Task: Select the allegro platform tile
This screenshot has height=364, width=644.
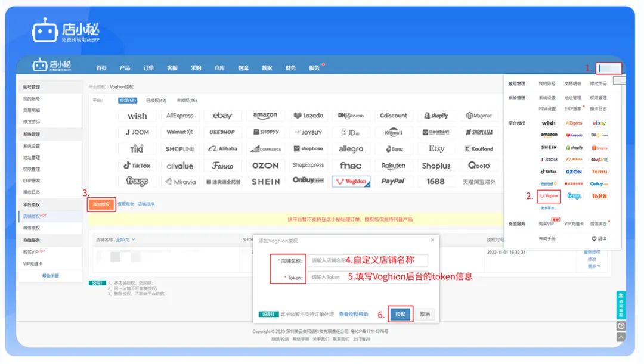Action: [351, 148]
